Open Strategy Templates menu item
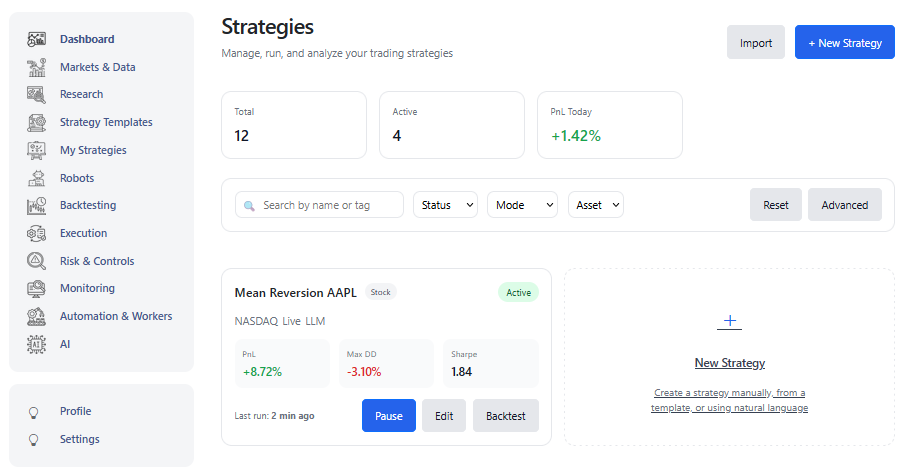Viewport: 902px width, 469px height. coord(106,122)
